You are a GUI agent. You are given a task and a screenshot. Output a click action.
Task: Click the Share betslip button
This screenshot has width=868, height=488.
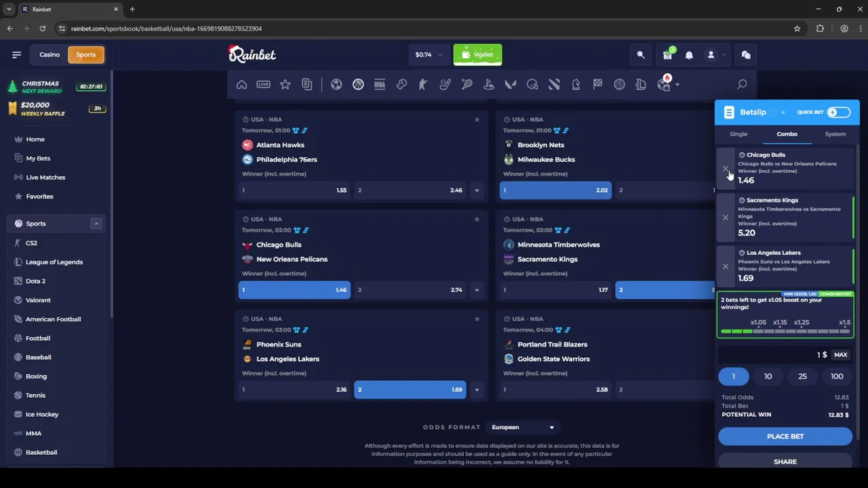click(785, 462)
